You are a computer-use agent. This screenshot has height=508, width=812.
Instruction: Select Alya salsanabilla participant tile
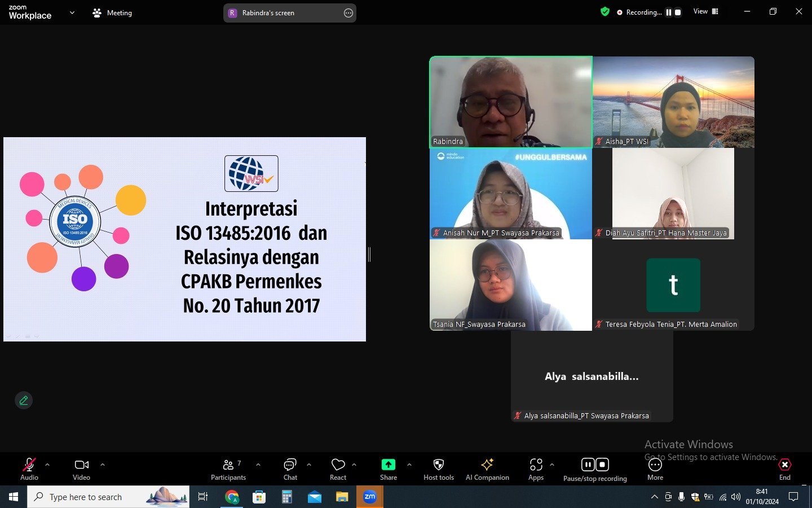pos(592,376)
